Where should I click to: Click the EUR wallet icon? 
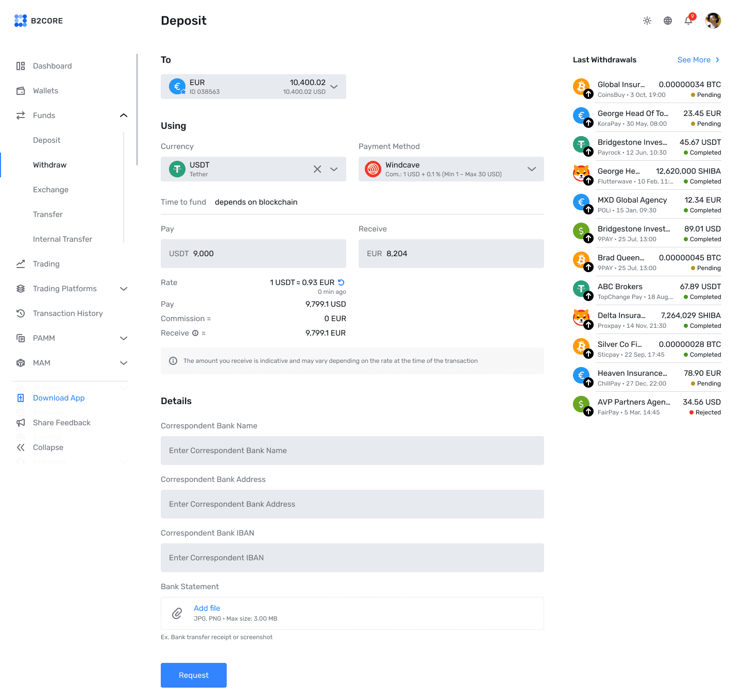[177, 87]
